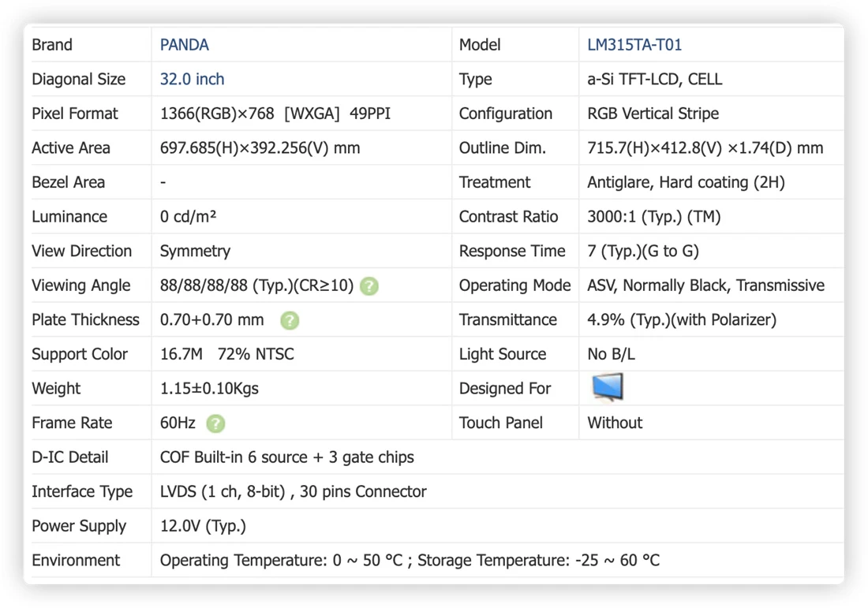Click the Treatment Antiglare value
This screenshot has height=608, width=868.
point(686,182)
